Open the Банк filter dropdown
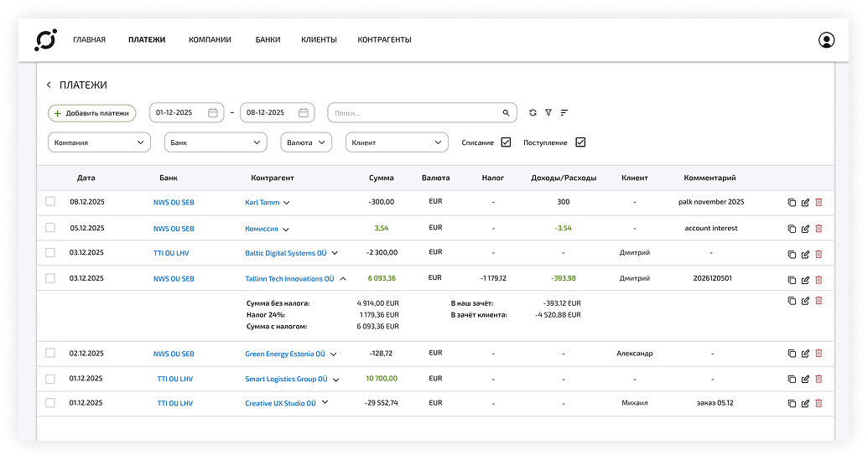 [216, 142]
